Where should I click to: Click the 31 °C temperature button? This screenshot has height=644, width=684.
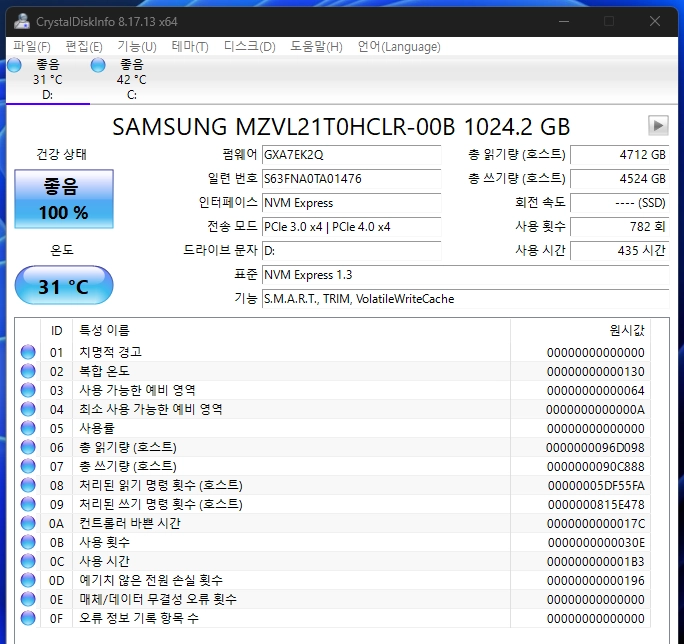64,285
